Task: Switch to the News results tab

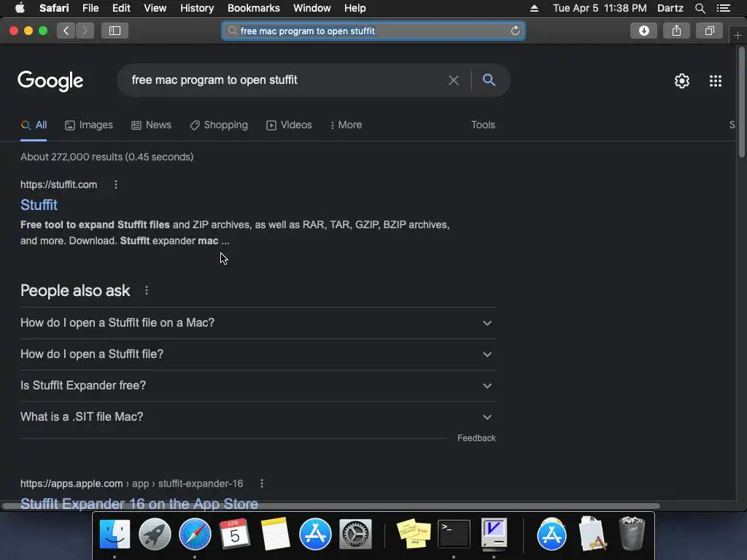Action: pyautogui.click(x=151, y=125)
